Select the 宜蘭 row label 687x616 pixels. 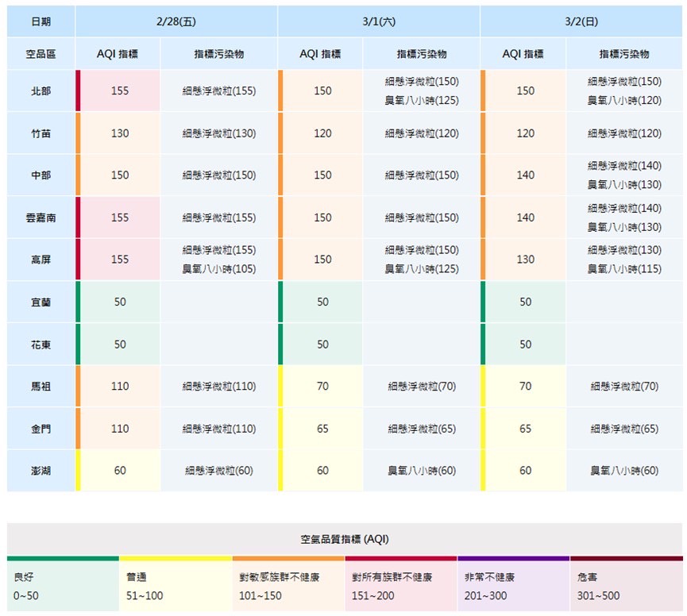click(x=41, y=302)
